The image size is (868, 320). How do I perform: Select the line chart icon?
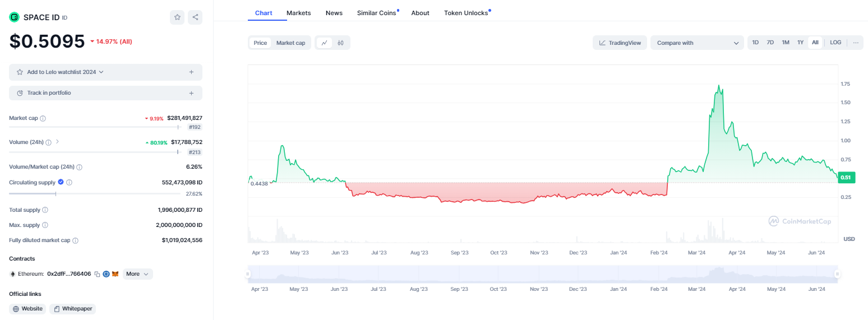(325, 43)
